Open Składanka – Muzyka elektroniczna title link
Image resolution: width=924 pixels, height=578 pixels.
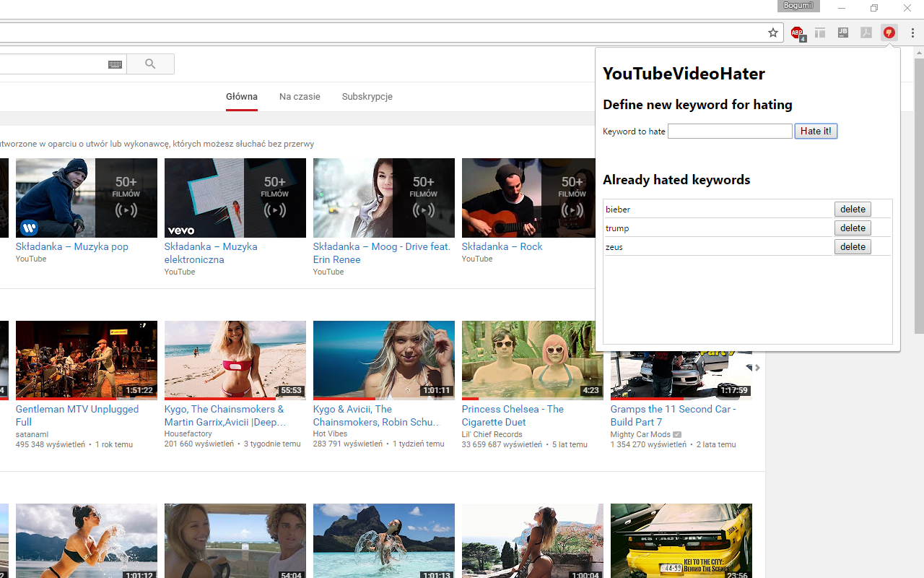[211, 253]
